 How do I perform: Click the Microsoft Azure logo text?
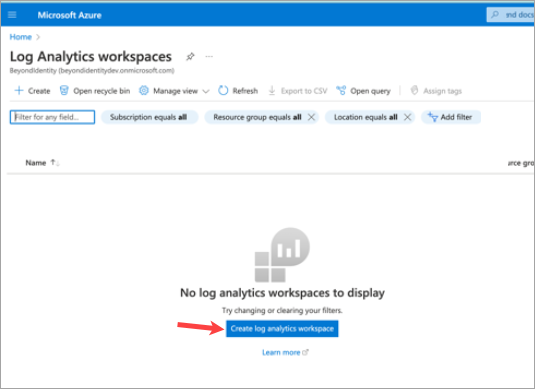tap(70, 15)
